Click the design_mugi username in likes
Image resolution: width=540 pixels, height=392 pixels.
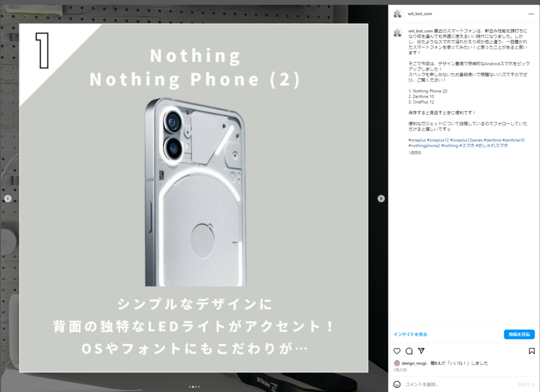[414, 363]
